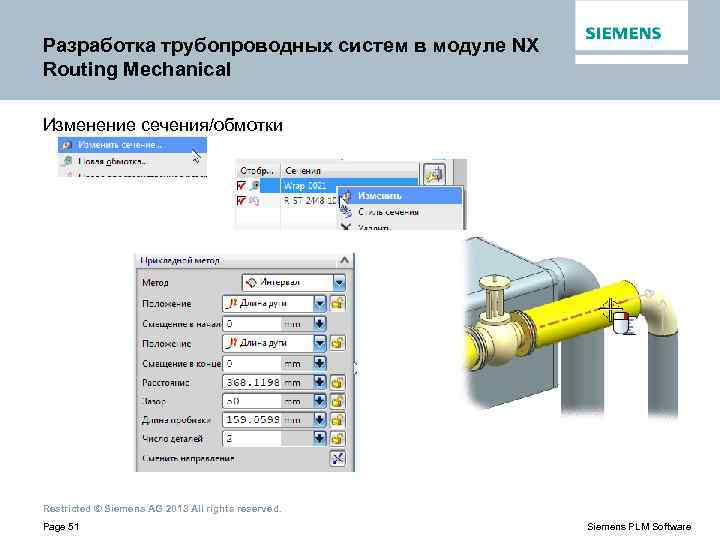Click the wrap icon in the Wrap row

click(254, 186)
